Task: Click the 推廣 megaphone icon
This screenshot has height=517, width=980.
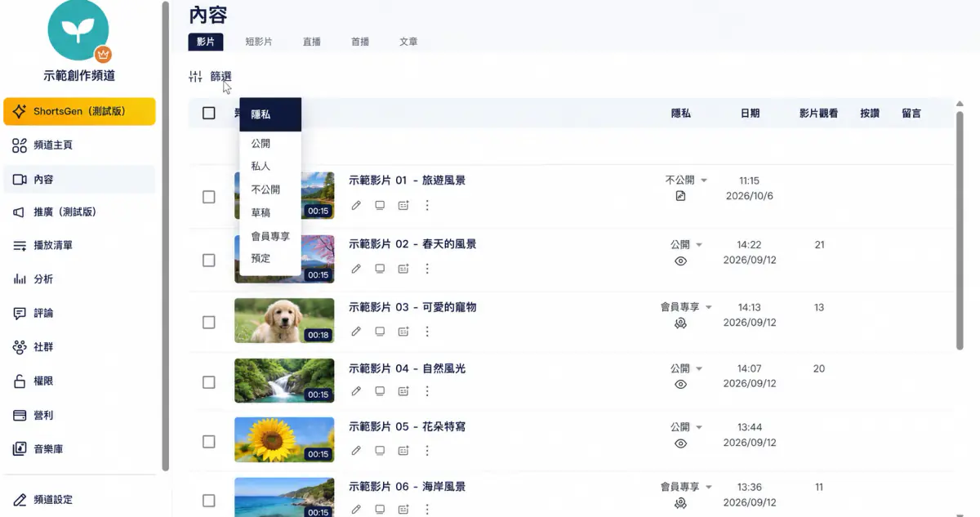Action: [x=20, y=212]
